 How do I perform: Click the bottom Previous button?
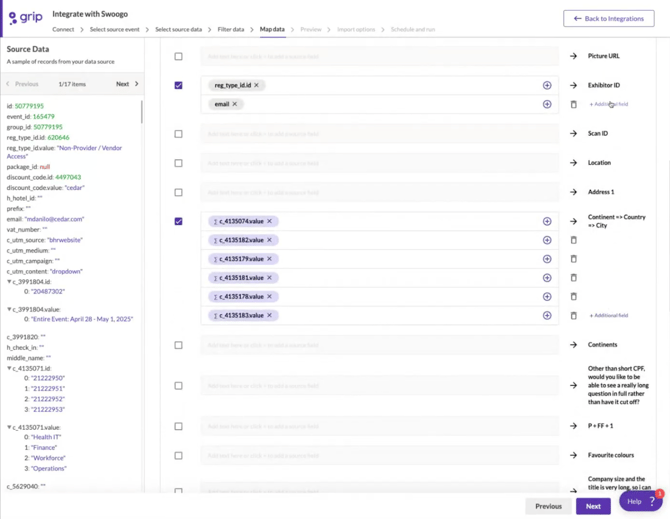pos(548,506)
